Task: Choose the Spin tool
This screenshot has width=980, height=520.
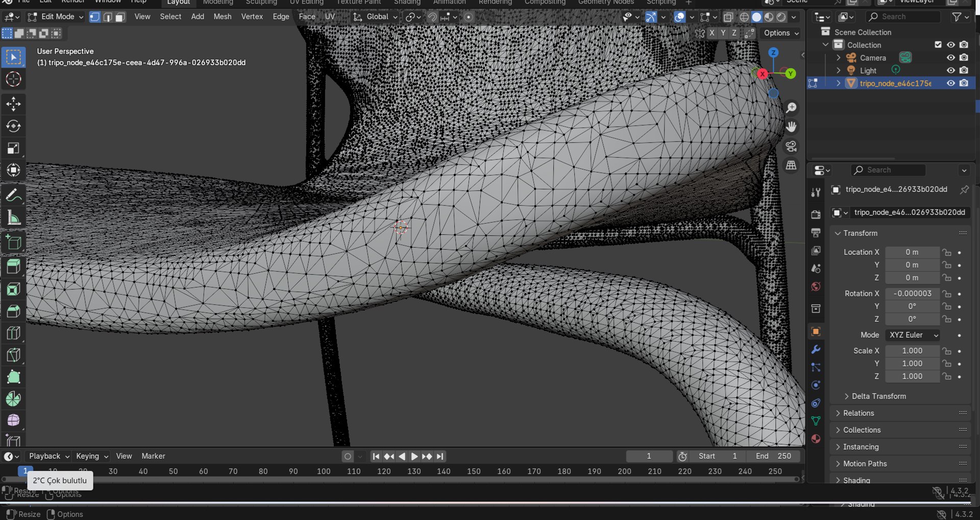Action: 13,399
